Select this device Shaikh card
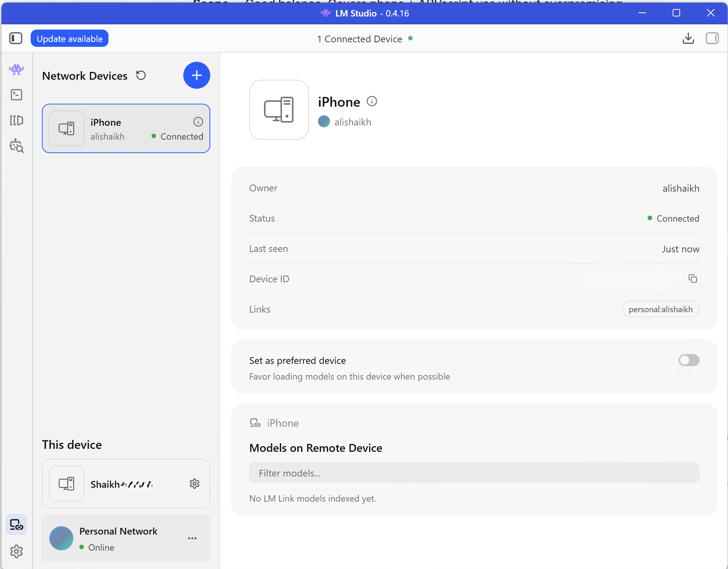 [126, 484]
